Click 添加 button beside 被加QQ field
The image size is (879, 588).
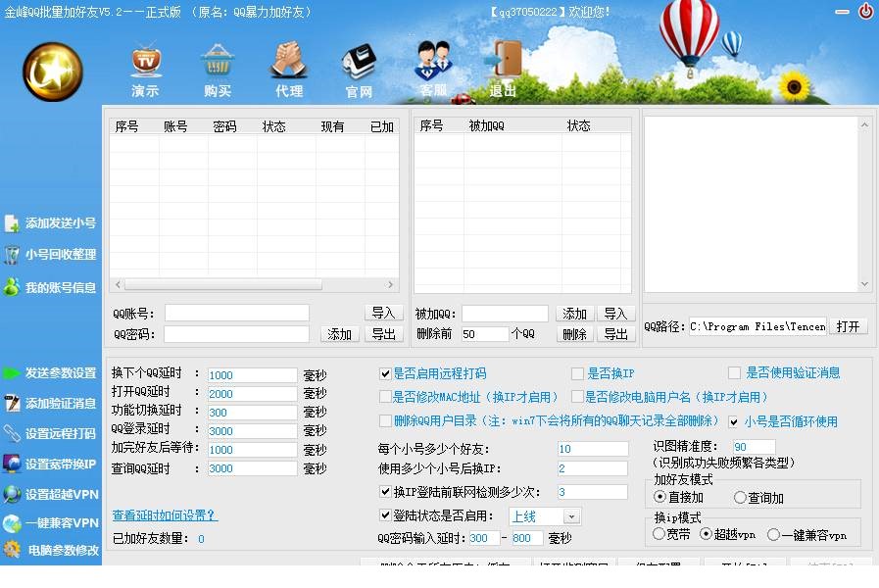[574, 314]
